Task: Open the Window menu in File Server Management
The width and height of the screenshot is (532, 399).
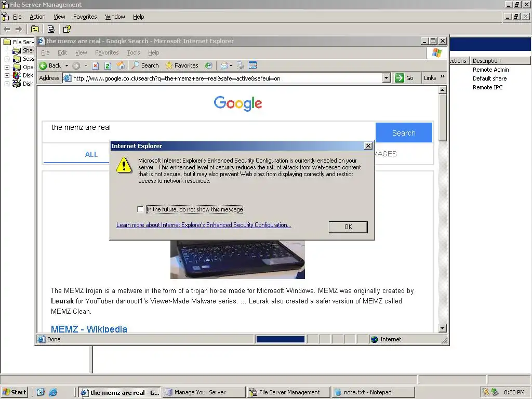Action: click(x=115, y=17)
